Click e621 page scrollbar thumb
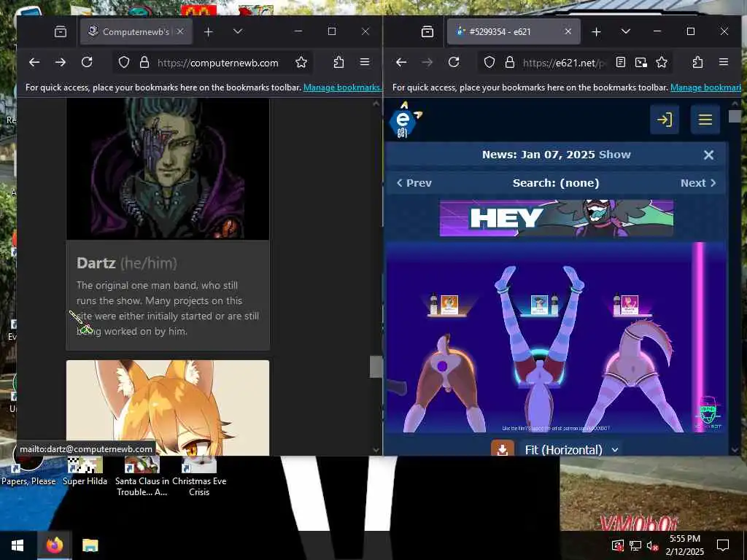 click(735, 116)
